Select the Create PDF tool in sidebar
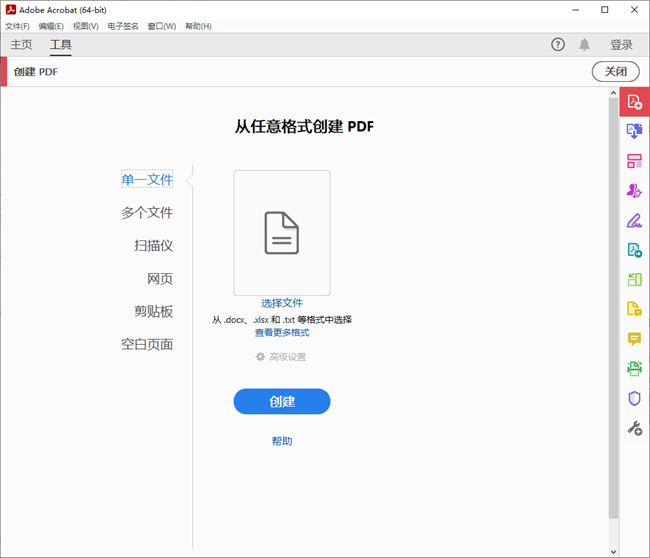Screen dimensions: 650x558 tap(634, 102)
